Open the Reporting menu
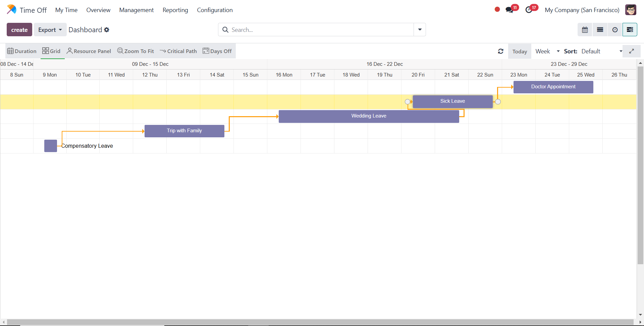 [x=175, y=10]
